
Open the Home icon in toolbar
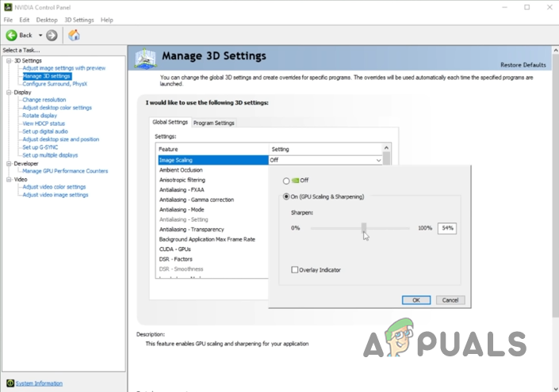tap(75, 35)
